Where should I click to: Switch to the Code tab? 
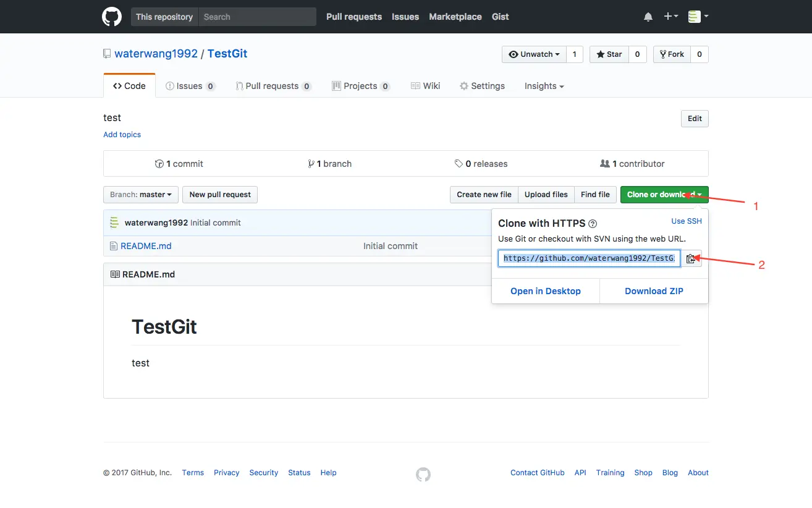coord(129,86)
